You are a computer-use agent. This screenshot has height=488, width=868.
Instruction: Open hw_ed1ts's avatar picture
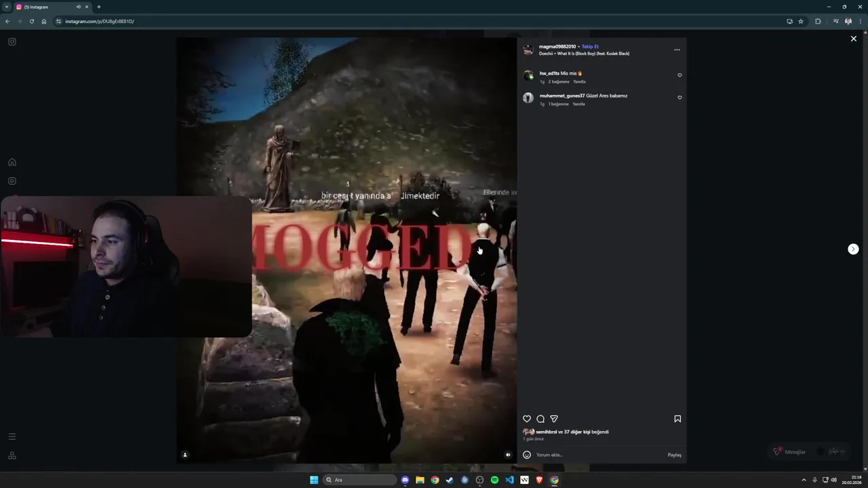pos(528,75)
